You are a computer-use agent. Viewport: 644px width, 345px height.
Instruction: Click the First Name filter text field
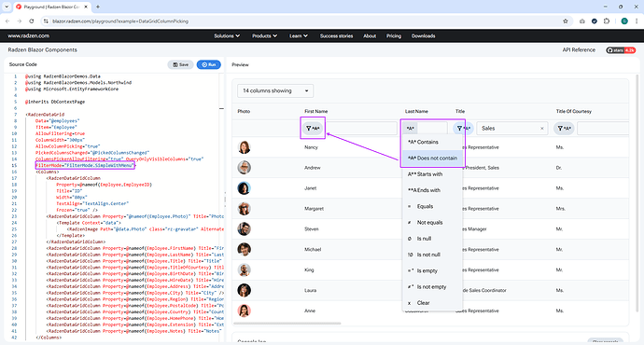(361, 129)
